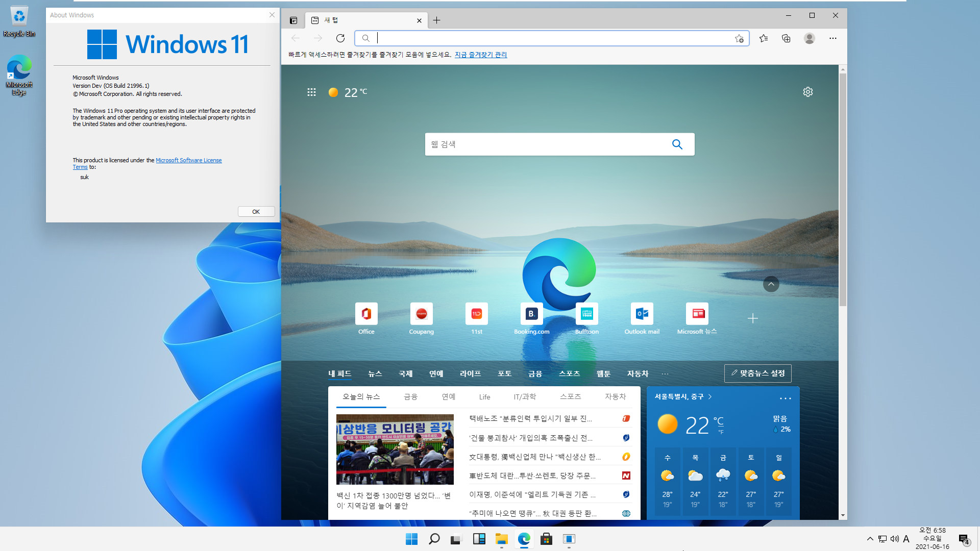
Task: Open the Microsoft Edge desktop shortcut
Action: [x=19, y=75]
